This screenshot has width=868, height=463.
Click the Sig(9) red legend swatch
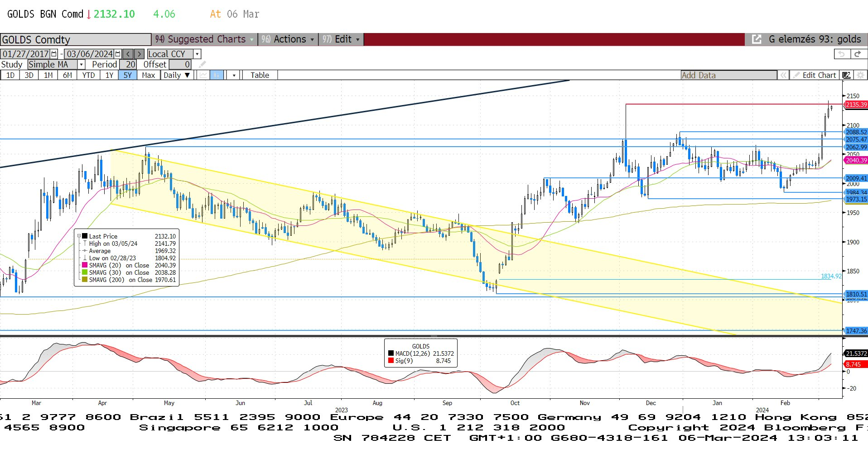point(391,361)
